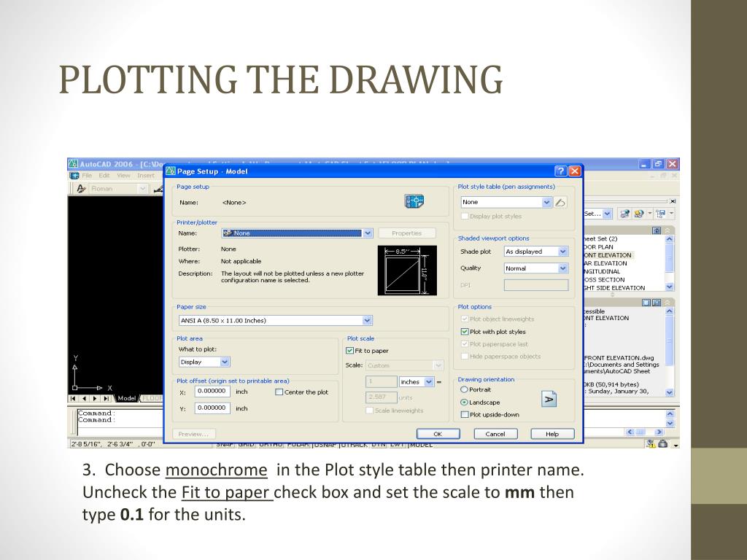Click the communication center tray icon
Image resolution: width=747 pixels, height=560 pixels.
coord(650,444)
